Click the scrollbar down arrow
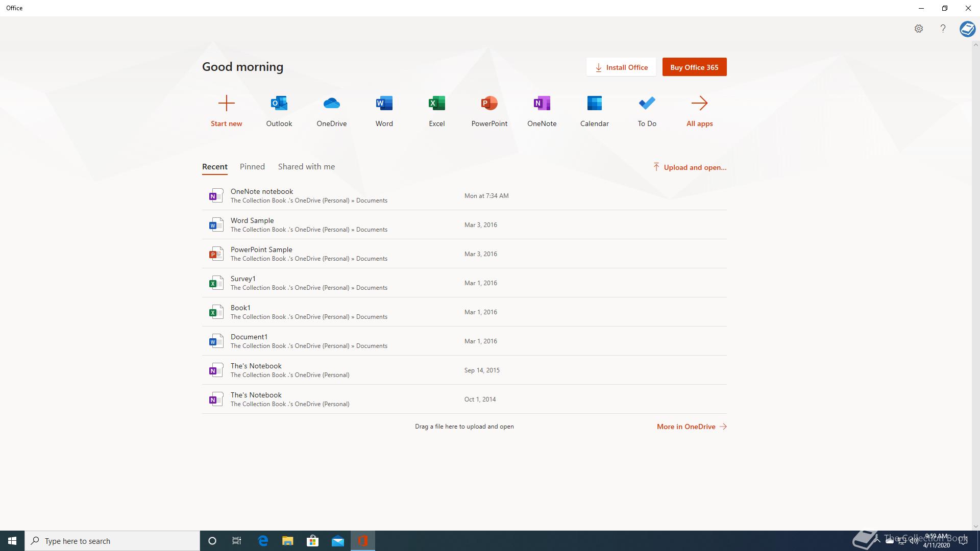 pyautogui.click(x=975, y=527)
